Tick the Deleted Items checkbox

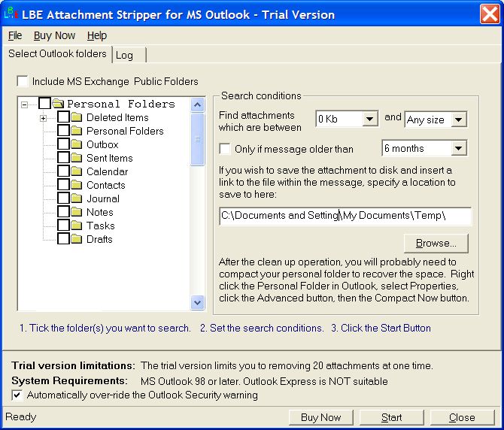point(64,117)
